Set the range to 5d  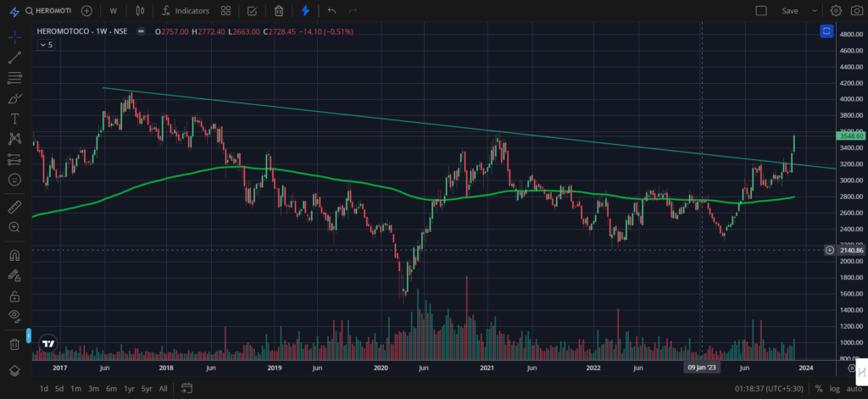pos(59,389)
